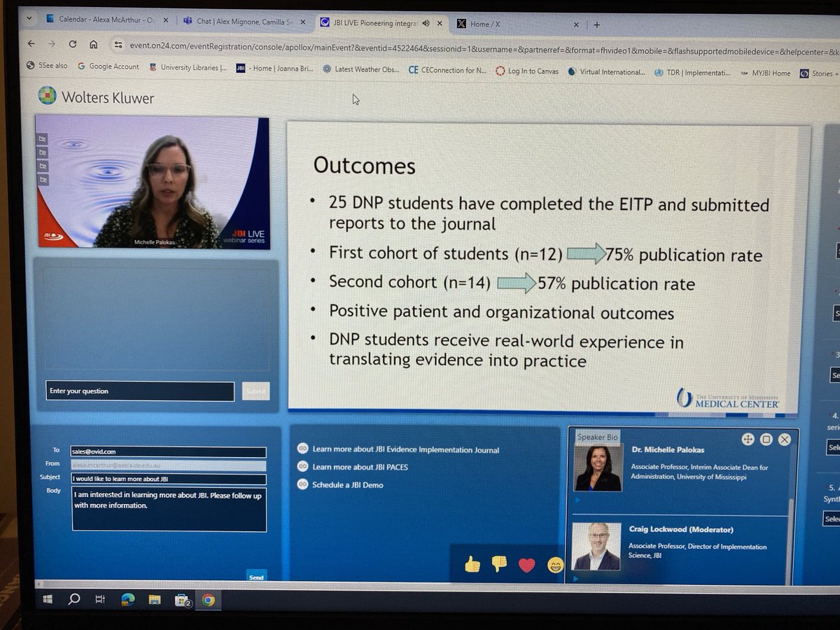View site information beside the URL

pyautogui.click(x=118, y=45)
